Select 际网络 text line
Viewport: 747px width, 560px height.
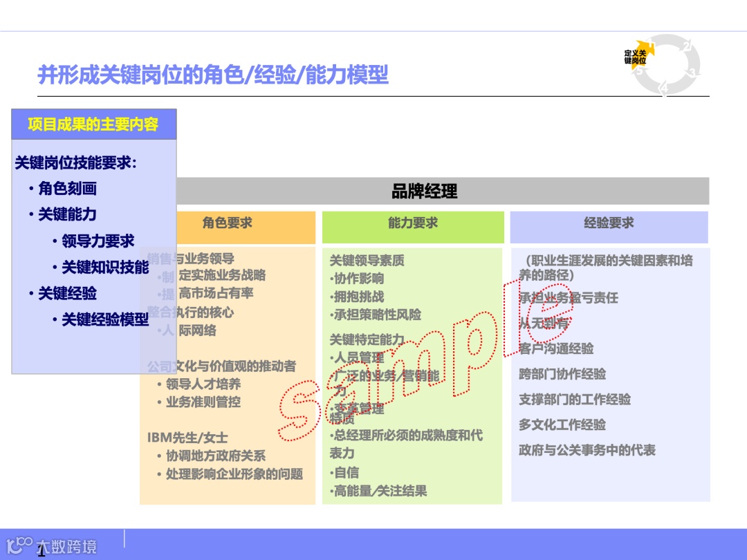pyautogui.click(x=197, y=330)
